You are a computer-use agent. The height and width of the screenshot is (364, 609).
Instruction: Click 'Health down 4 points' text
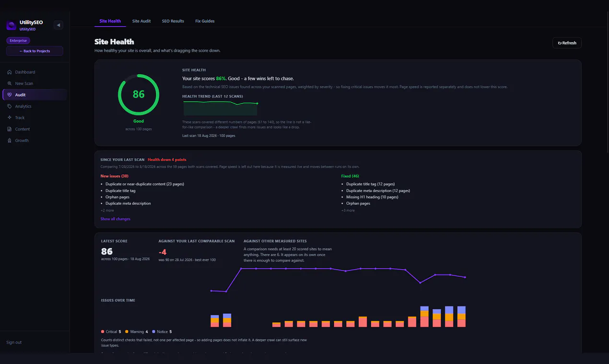point(167,159)
